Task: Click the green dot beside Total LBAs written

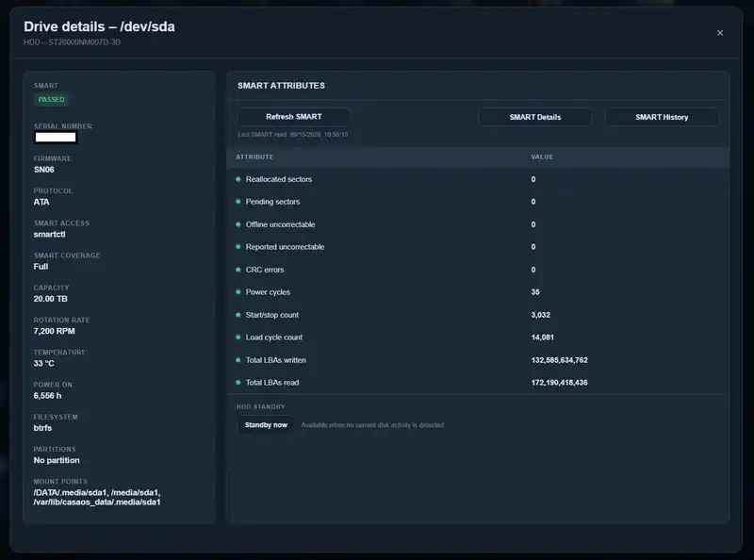Action: 238,360
